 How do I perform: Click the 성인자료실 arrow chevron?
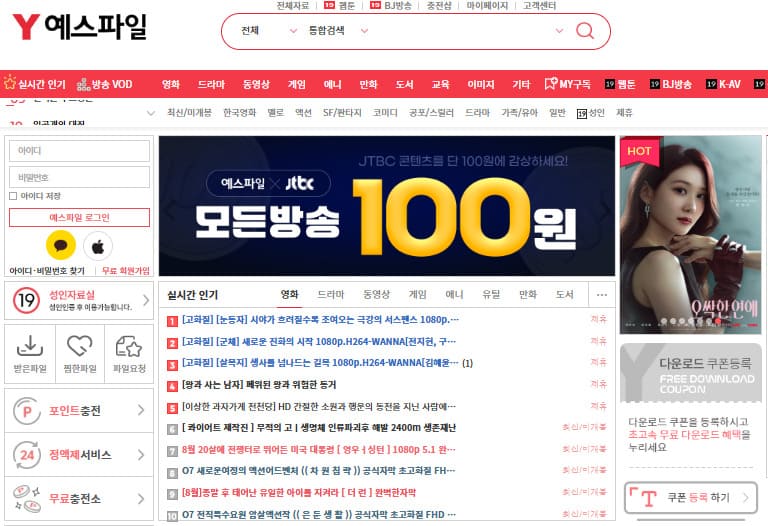coord(145,300)
